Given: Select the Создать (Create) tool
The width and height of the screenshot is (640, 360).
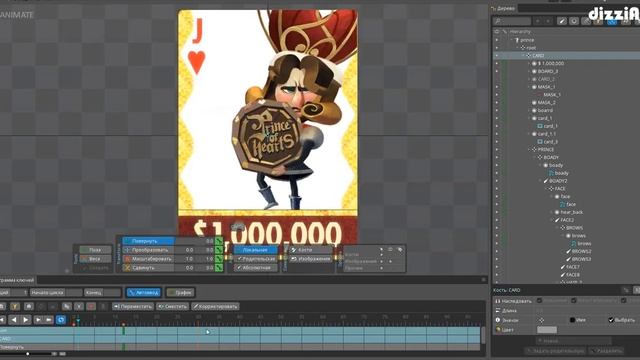Looking at the screenshot, I should click(95, 268).
